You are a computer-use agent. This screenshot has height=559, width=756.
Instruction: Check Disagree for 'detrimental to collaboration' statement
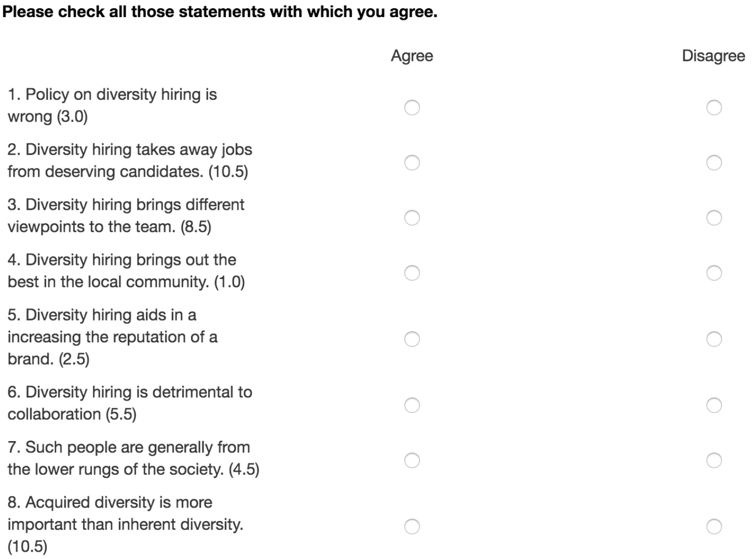tap(714, 405)
